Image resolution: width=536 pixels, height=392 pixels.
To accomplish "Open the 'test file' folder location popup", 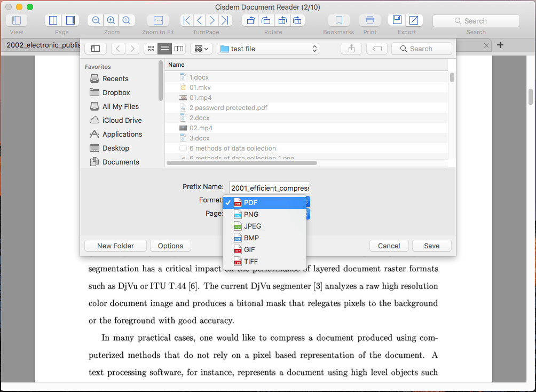I will pos(268,49).
